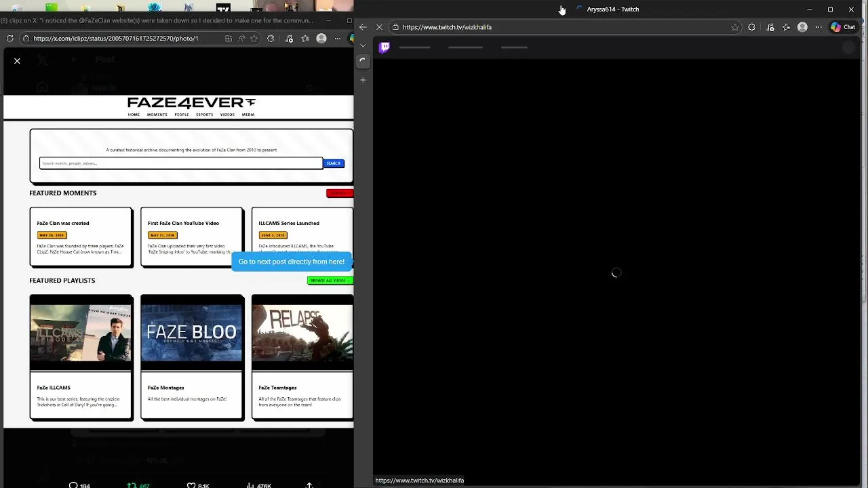Click the green repost icon
This screenshot has height=488, width=868.
[132, 485]
